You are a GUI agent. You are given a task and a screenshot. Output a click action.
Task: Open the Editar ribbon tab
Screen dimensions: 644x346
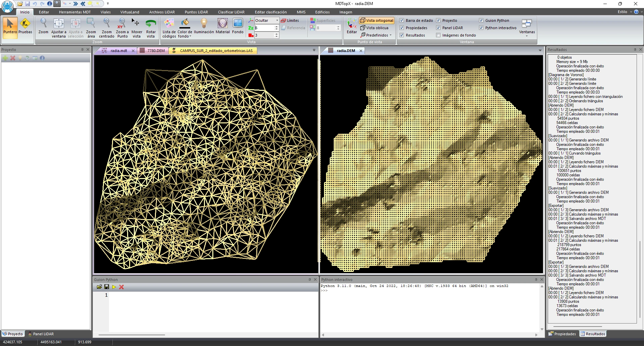44,12
